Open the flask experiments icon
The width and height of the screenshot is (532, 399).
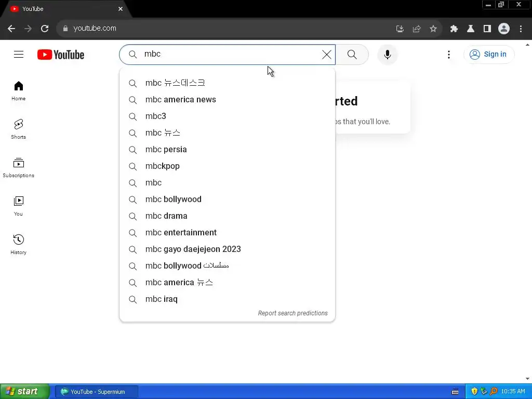471,29
